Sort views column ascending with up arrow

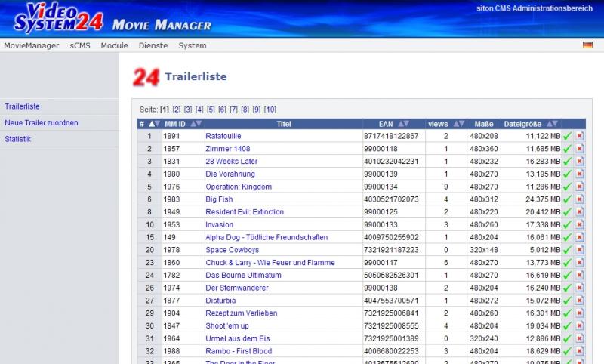(x=456, y=124)
